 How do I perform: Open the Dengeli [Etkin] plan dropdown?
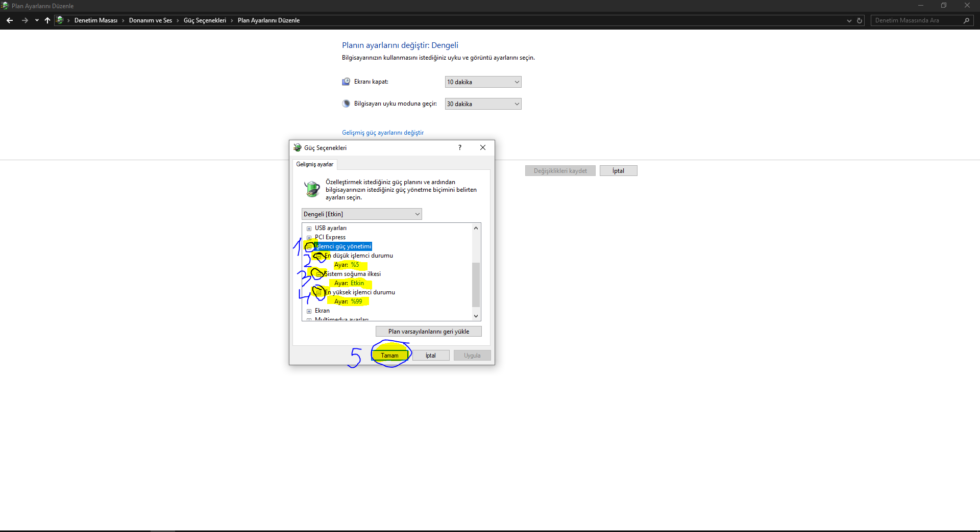[x=361, y=214]
